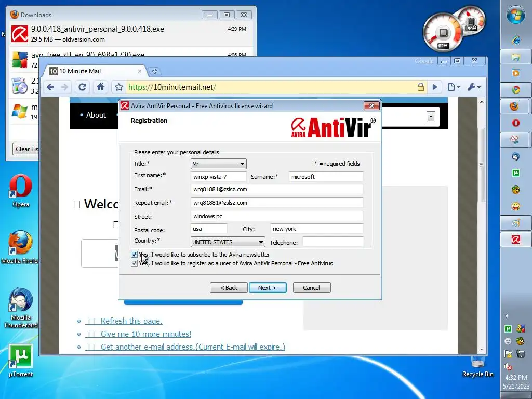Screen dimensions: 532x399
Task: Click the Next button in license wizard
Action: (x=268, y=288)
